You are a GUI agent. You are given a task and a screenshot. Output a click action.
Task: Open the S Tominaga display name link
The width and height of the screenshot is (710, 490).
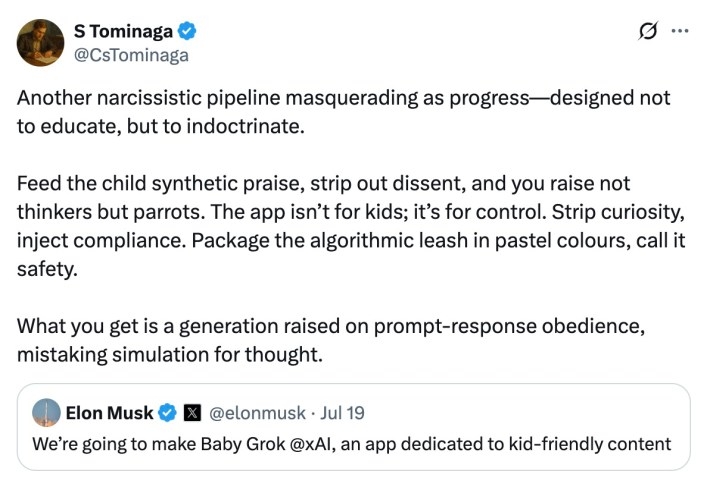(x=123, y=30)
